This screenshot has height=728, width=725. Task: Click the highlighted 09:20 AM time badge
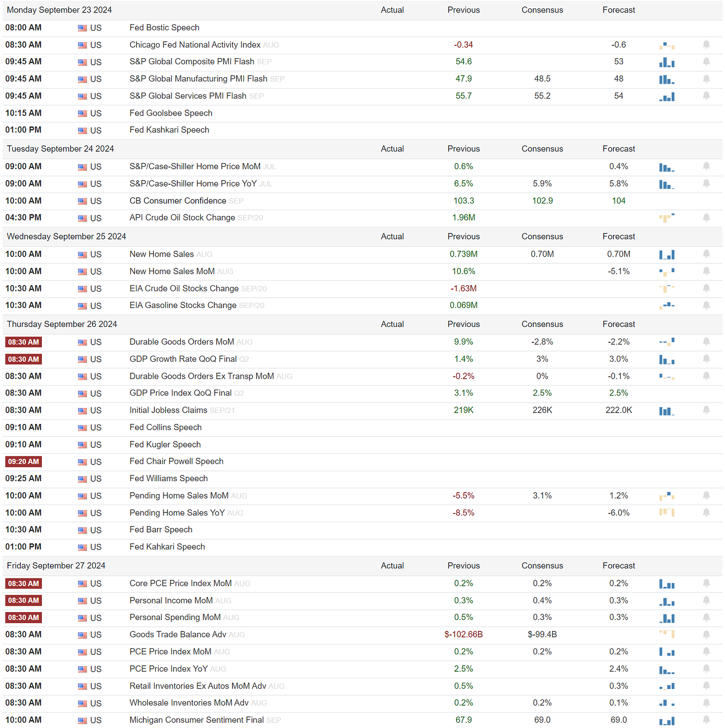point(23,461)
